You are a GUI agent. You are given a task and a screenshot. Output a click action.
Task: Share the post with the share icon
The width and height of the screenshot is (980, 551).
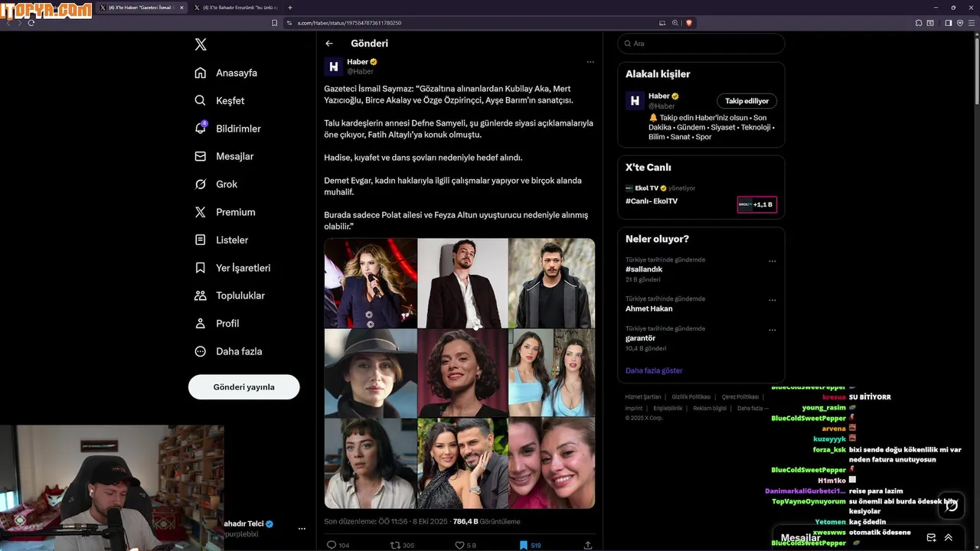[588, 545]
